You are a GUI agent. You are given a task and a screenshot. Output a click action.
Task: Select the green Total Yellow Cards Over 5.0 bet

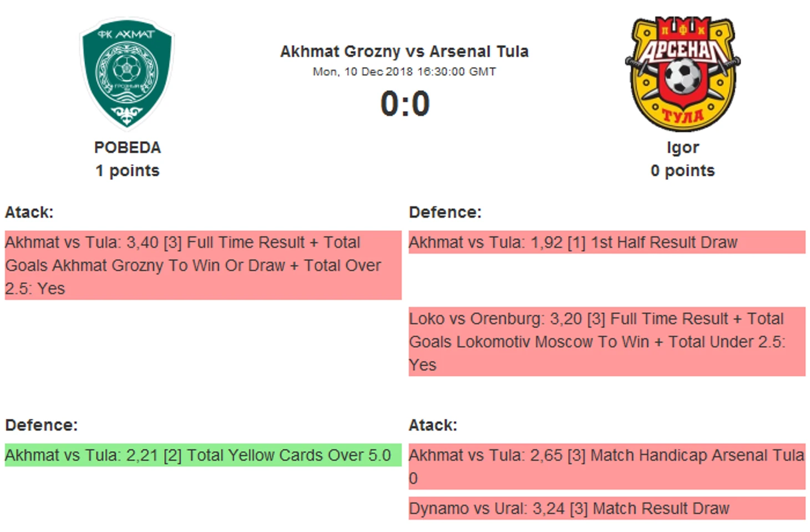point(203,455)
